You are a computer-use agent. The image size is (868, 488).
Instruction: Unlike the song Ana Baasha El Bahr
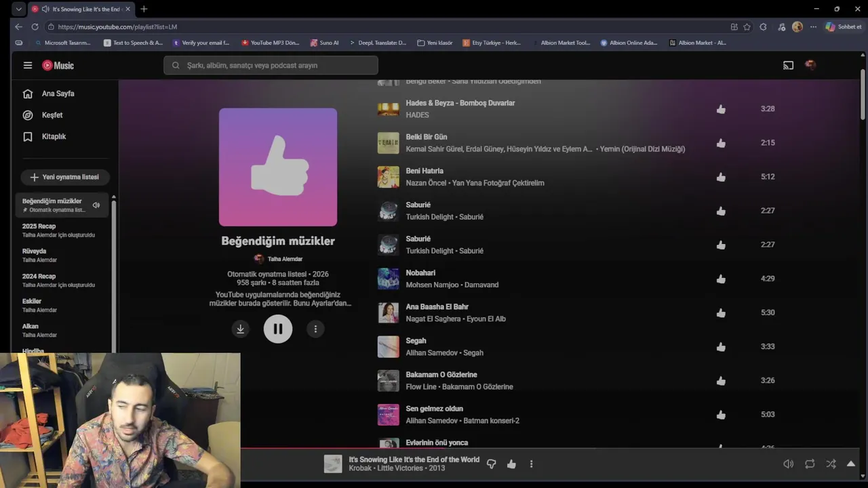721,312
